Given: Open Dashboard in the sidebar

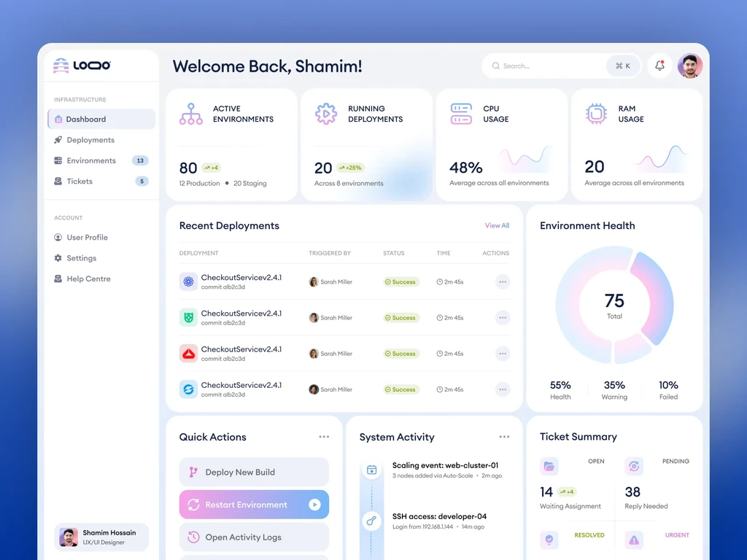Looking at the screenshot, I should (101, 119).
